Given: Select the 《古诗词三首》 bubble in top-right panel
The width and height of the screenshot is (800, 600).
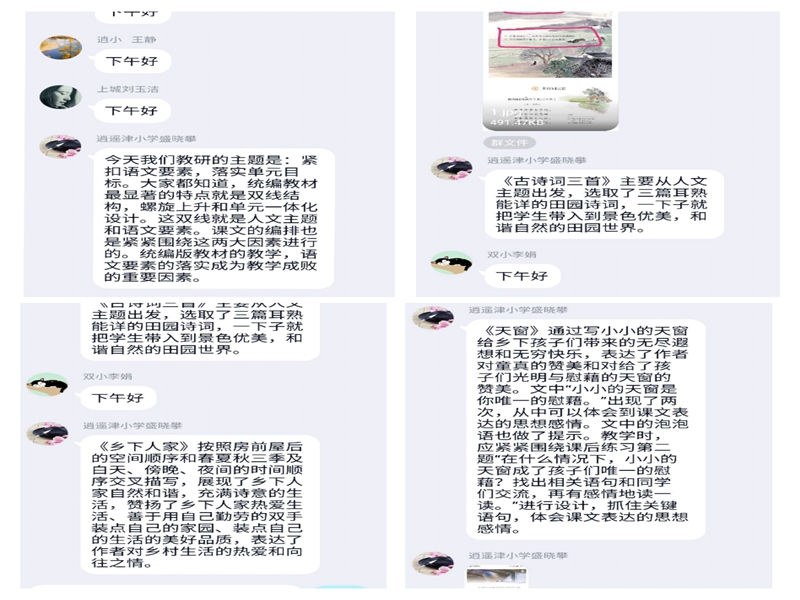Looking at the screenshot, I should pos(604,205).
